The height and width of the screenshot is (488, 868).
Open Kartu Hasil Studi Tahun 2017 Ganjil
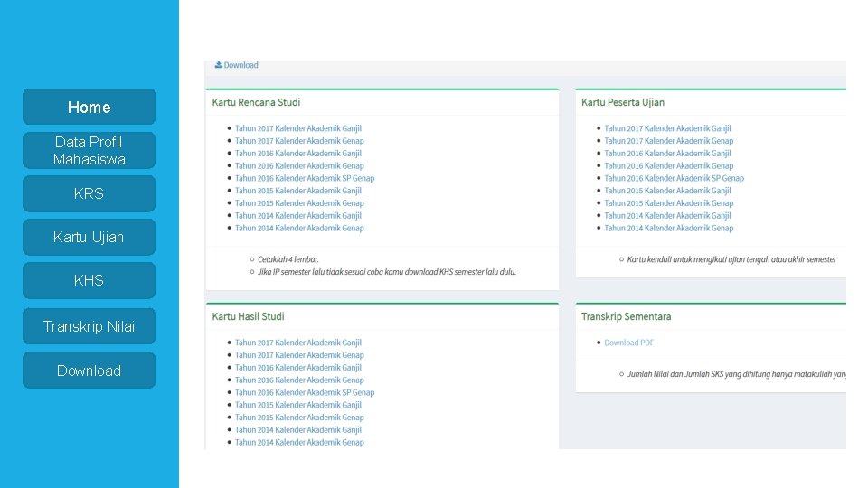pos(297,343)
